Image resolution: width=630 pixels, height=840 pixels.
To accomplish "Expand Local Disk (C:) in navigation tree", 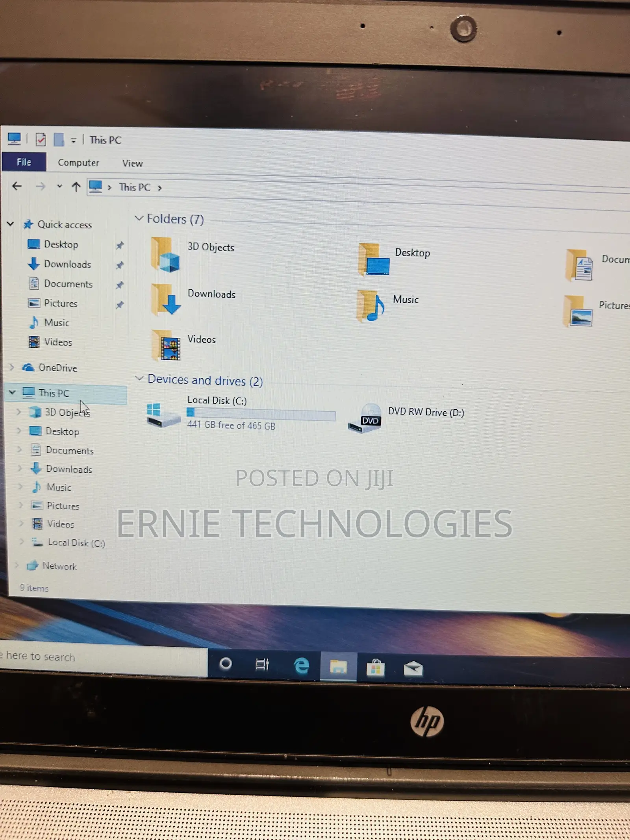I will (x=21, y=542).
